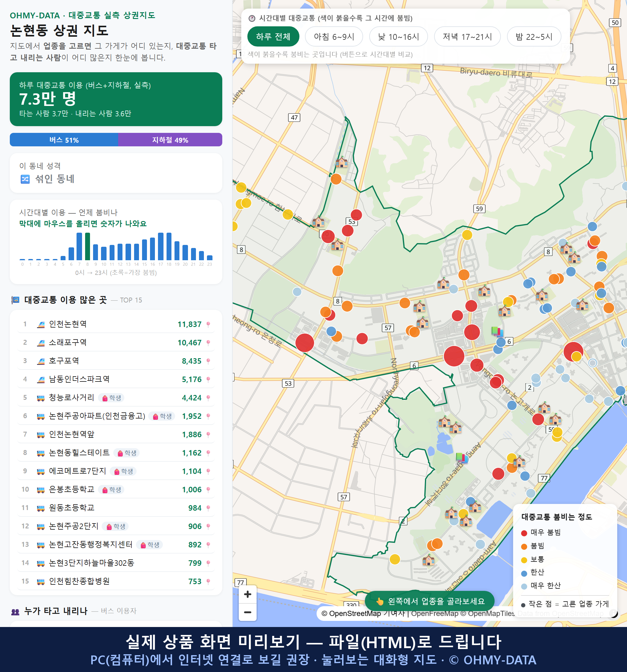
Task: Locate 인천힘찬종합병원 with its pin icon
Action: 208,581
